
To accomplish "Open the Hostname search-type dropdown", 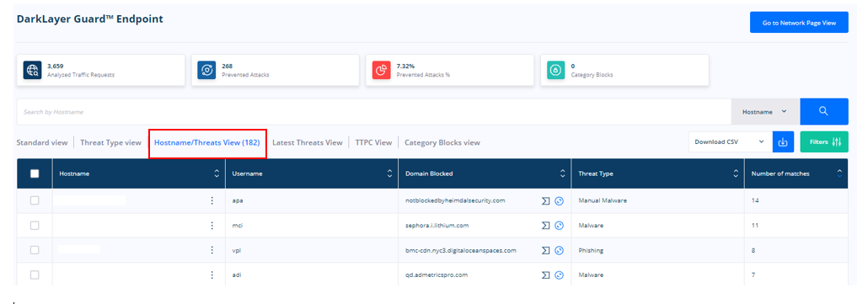I will pyautogui.click(x=765, y=112).
